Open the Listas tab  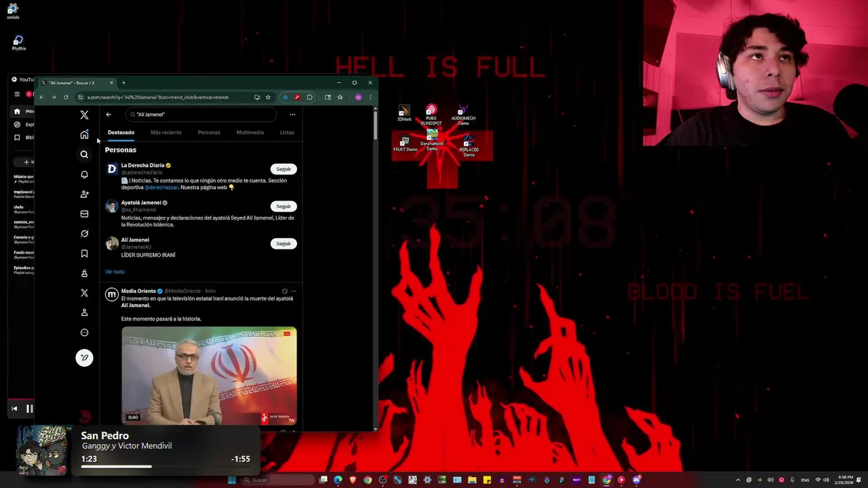287,132
